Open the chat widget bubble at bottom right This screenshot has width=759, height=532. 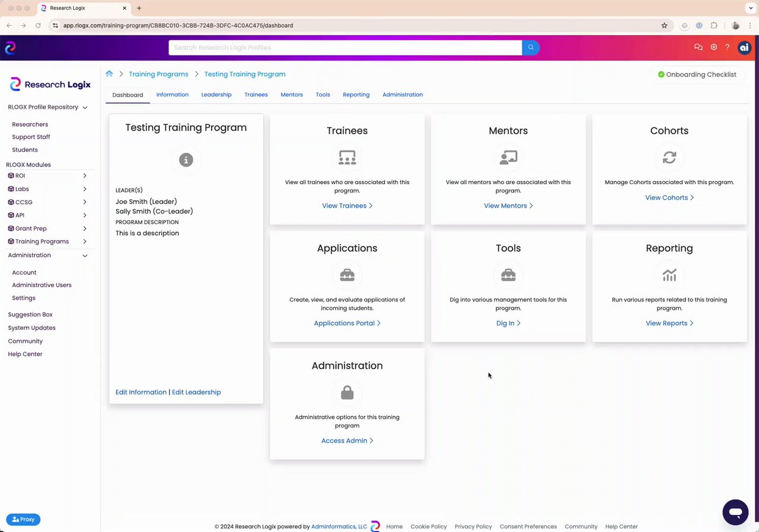tap(735, 512)
